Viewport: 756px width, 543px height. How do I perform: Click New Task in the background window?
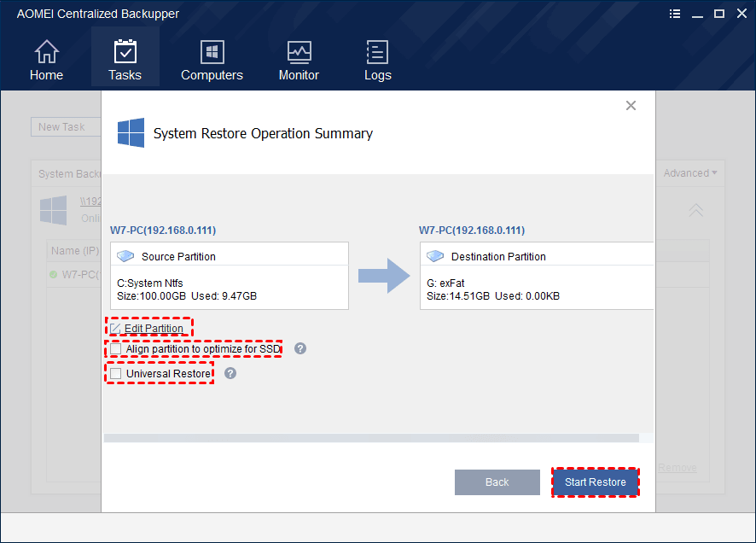[66, 127]
